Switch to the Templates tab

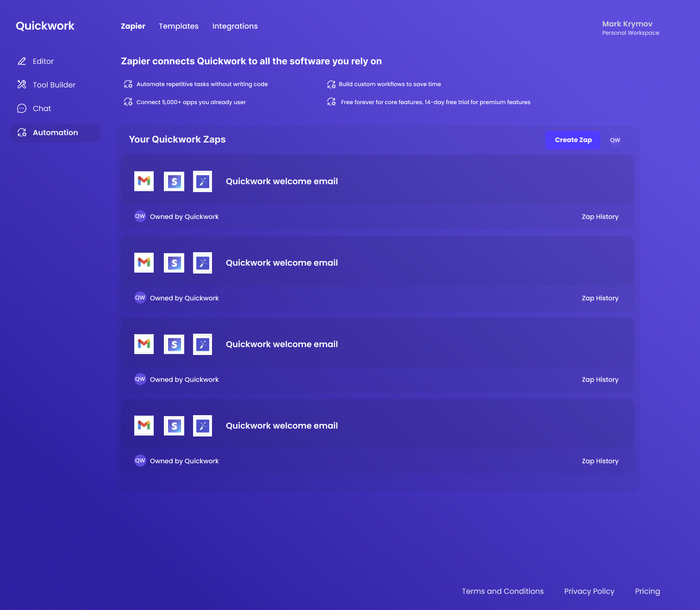coord(178,26)
